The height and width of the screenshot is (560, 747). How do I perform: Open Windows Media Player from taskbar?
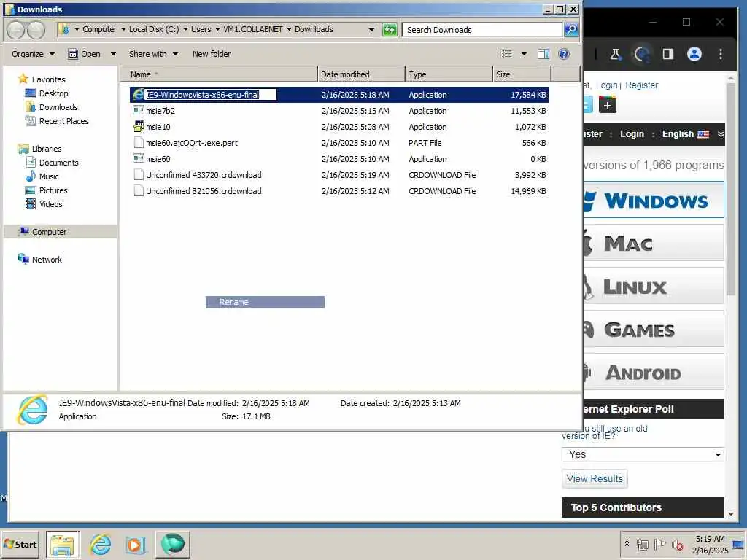coord(135,544)
